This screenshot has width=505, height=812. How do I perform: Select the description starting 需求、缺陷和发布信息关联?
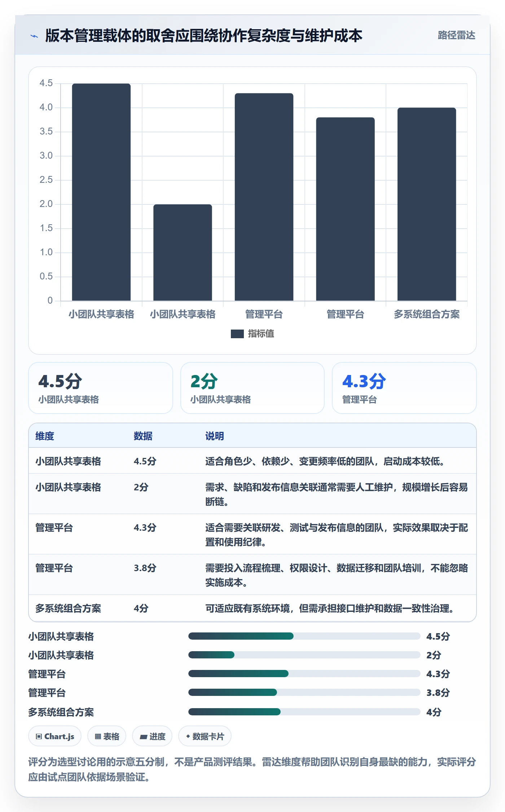coord(337,494)
